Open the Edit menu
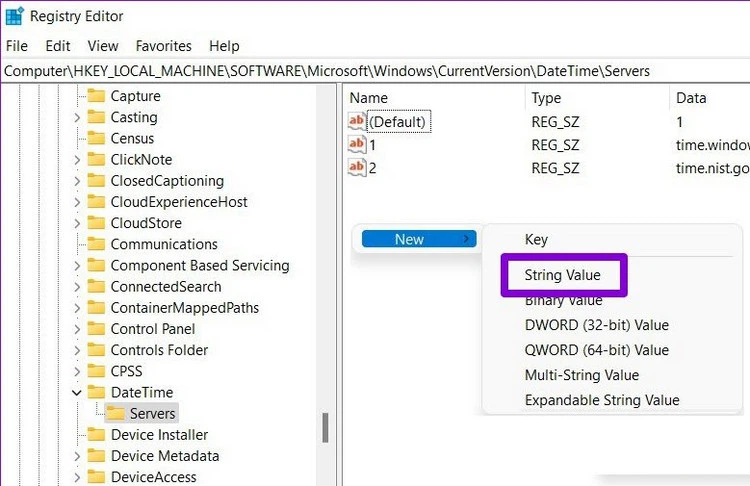The width and height of the screenshot is (750, 486). [x=58, y=46]
